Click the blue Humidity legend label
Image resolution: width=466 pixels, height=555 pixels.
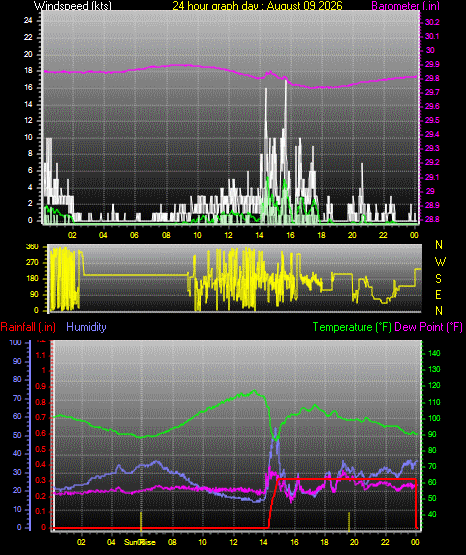pyautogui.click(x=86, y=327)
